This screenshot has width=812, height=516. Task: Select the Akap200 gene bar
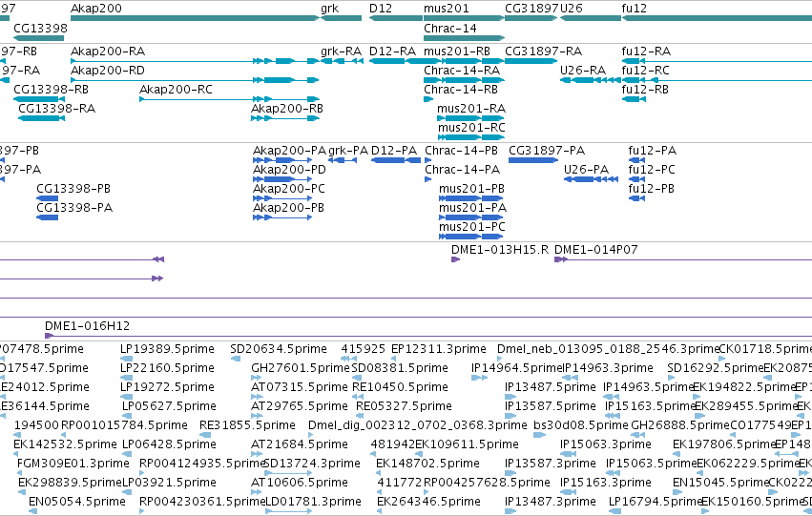pyautogui.click(x=196, y=18)
